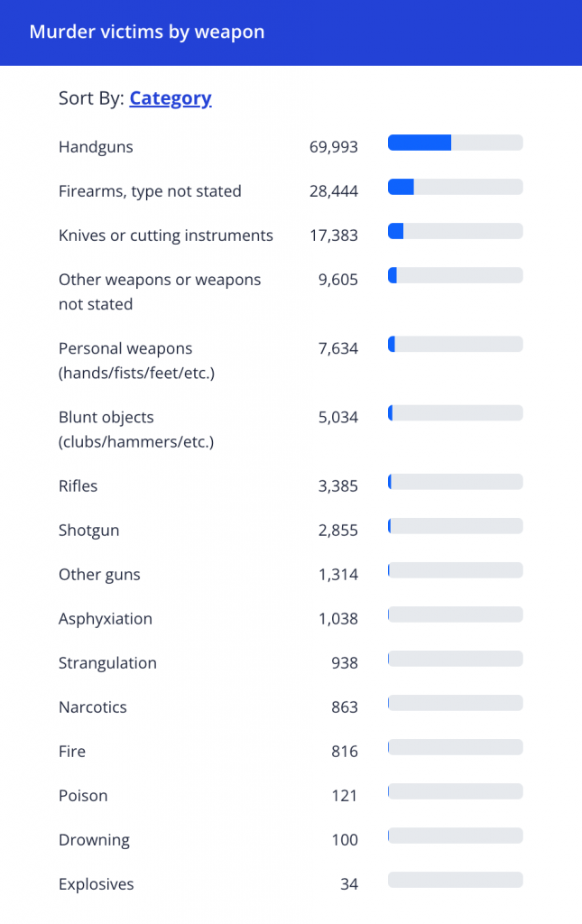Screen dimensions: 582x924
Task: Click the Firearms, type not stated bar
Action: coord(455,187)
